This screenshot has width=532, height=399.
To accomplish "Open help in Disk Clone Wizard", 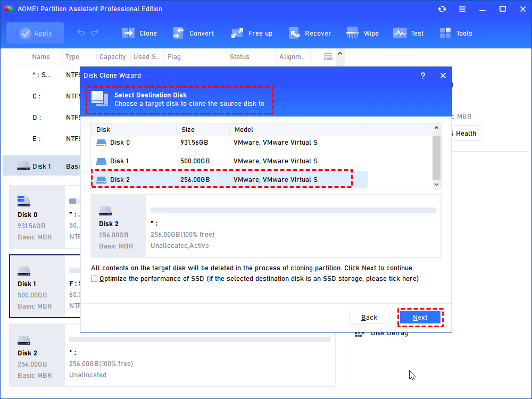I will tap(423, 76).
